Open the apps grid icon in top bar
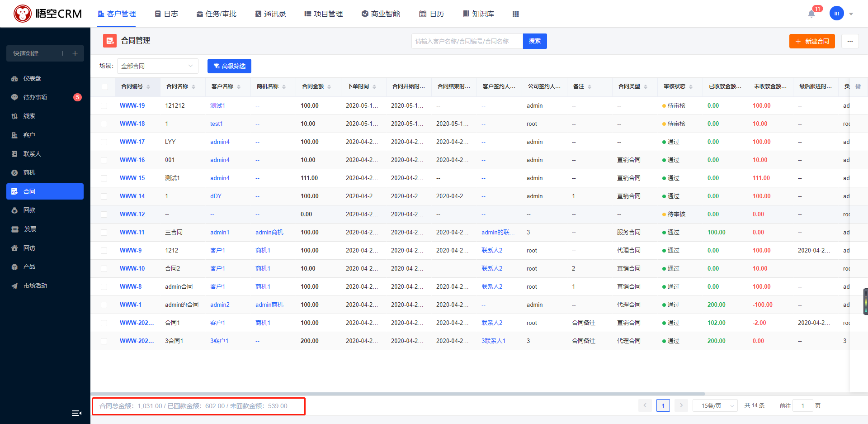Viewport: 868px width, 424px height. point(515,14)
